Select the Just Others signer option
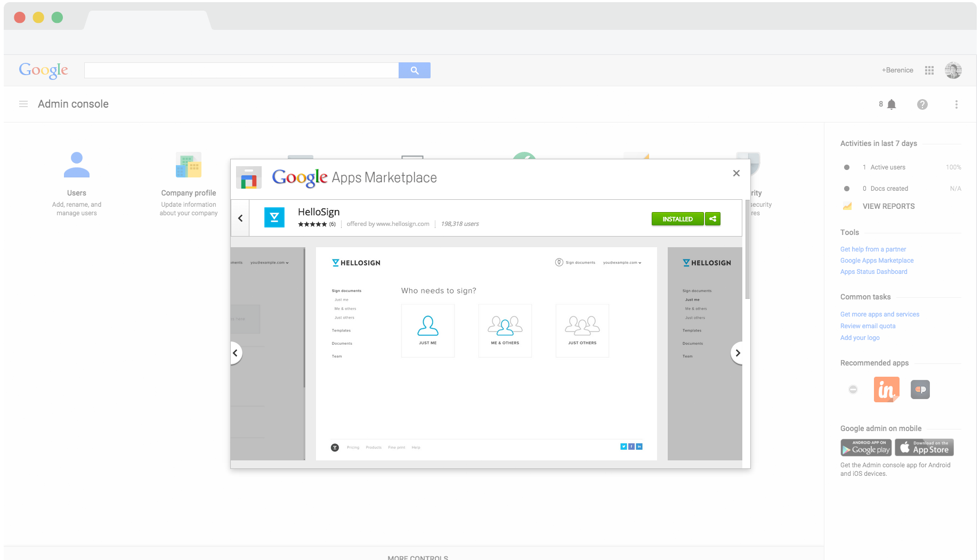This screenshot has height=560, width=980. coord(582,330)
